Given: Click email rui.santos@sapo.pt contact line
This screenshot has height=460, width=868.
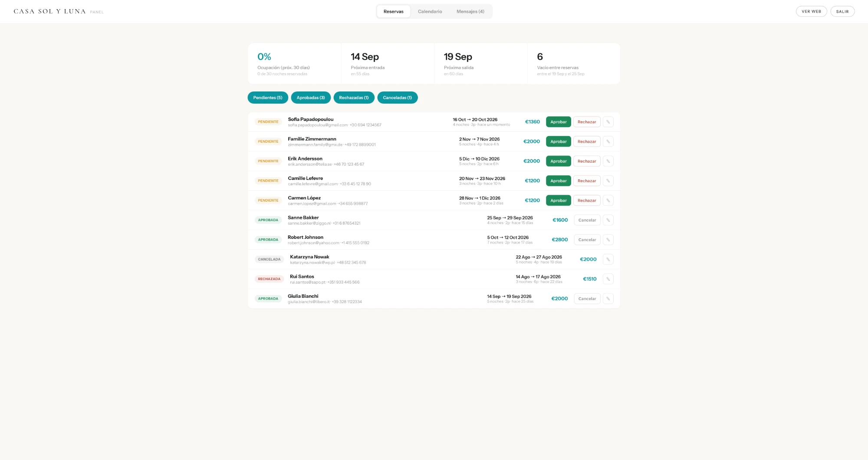Looking at the screenshot, I should click(x=325, y=282).
